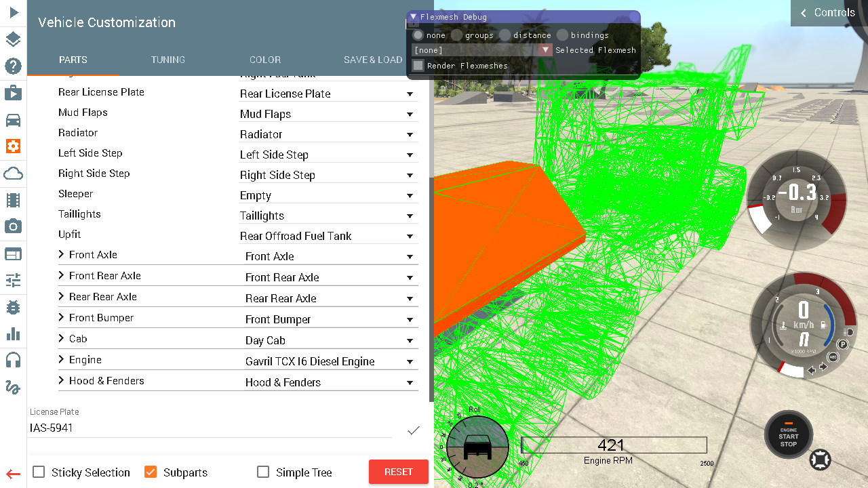Click the Play icon in the sidebar
Viewport: 868px width, 488px height.
13,12
